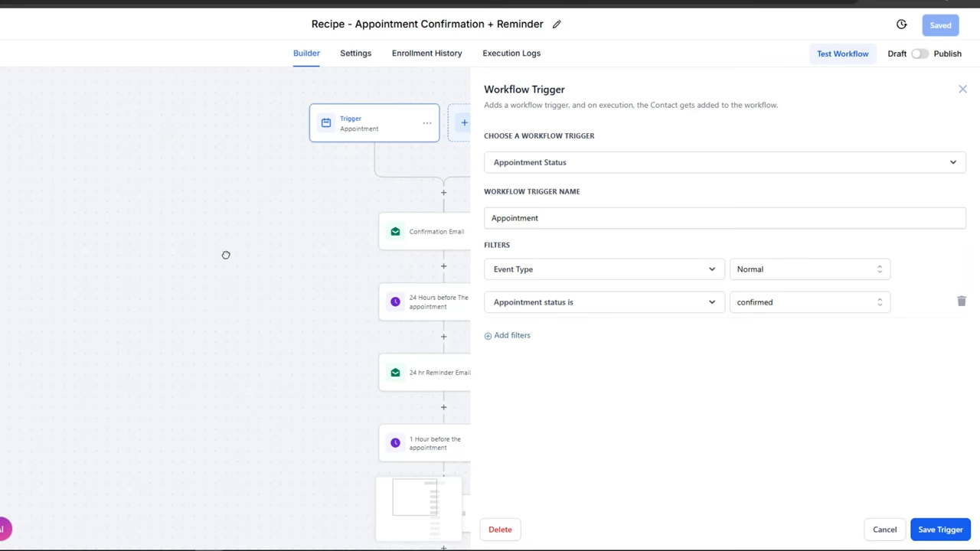Click the 24 Hours wait clock icon

coord(395,302)
